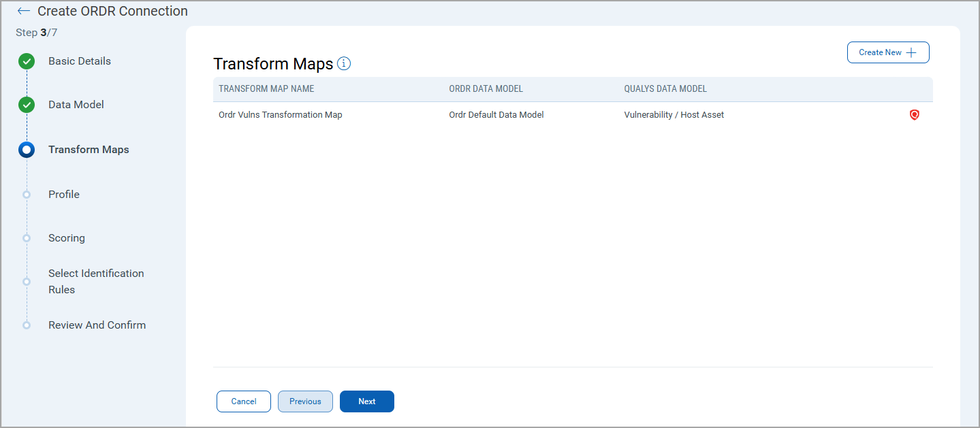
Task: Click the Transform Map Name column header
Action: tap(266, 89)
